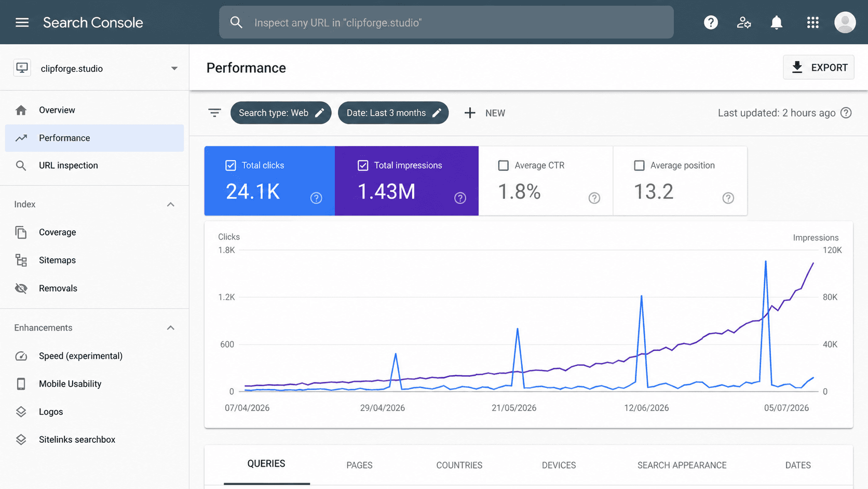Click the Date: Last 3 months chip
The image size is (868, 489).
pyautogui.click(x=393, y=113)
